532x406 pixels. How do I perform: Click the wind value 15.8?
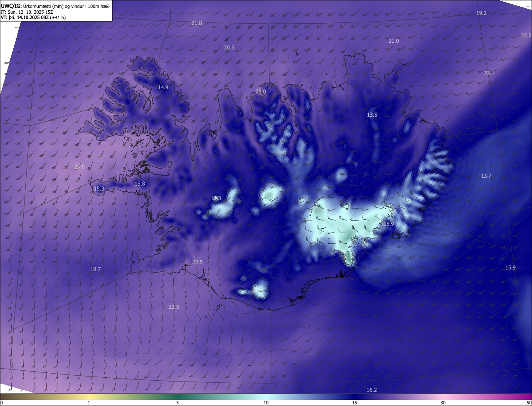pos(140,184)
